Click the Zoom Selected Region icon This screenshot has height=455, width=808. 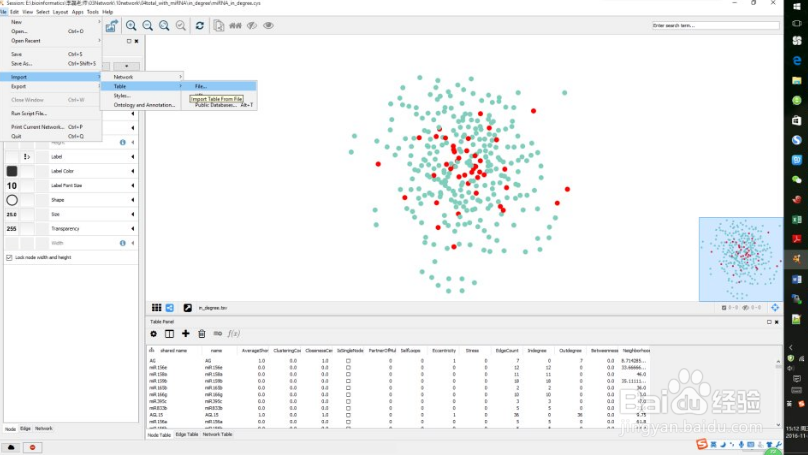pos(180,25)
